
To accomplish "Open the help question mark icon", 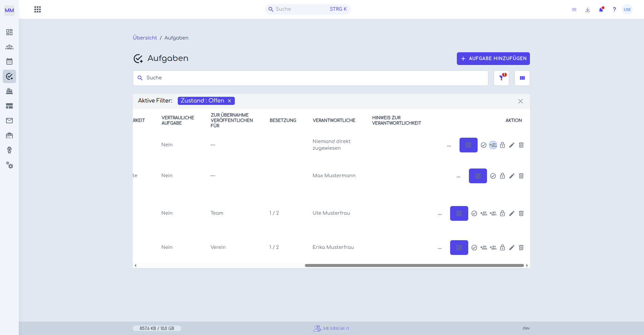I will tap(614, 9).
